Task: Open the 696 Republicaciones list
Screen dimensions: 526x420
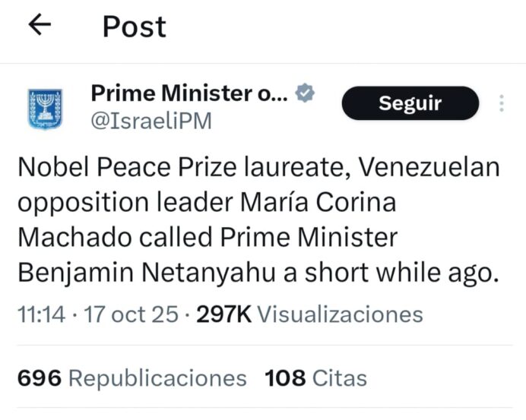Action: click(x=131, y=377)
